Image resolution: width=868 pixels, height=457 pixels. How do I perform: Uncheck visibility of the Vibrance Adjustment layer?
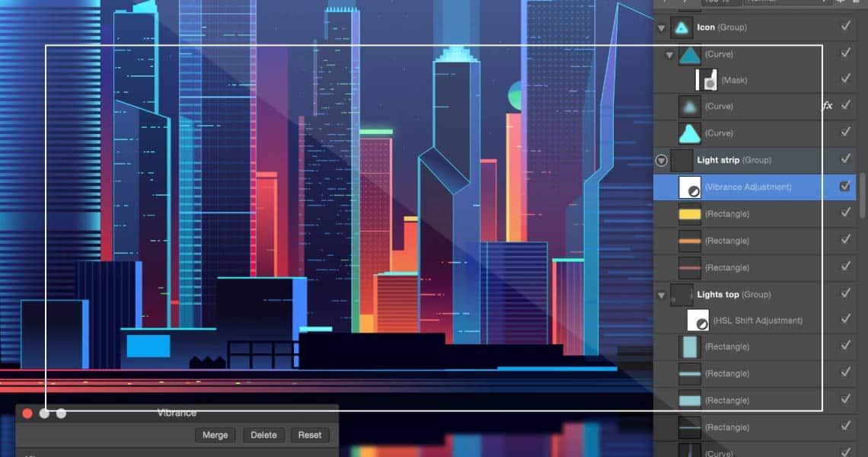pos(845,187)
